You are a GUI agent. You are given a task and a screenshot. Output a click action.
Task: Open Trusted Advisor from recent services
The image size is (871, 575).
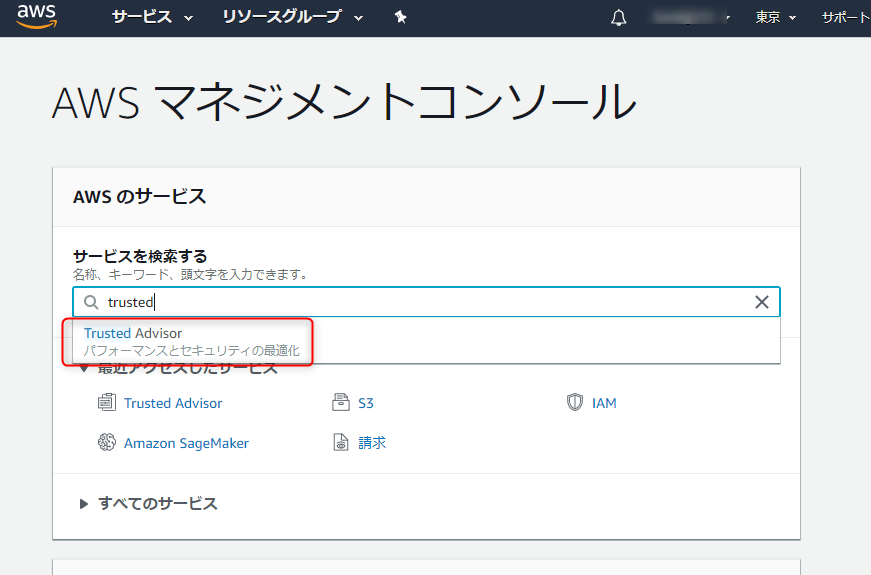pos(173,403)
